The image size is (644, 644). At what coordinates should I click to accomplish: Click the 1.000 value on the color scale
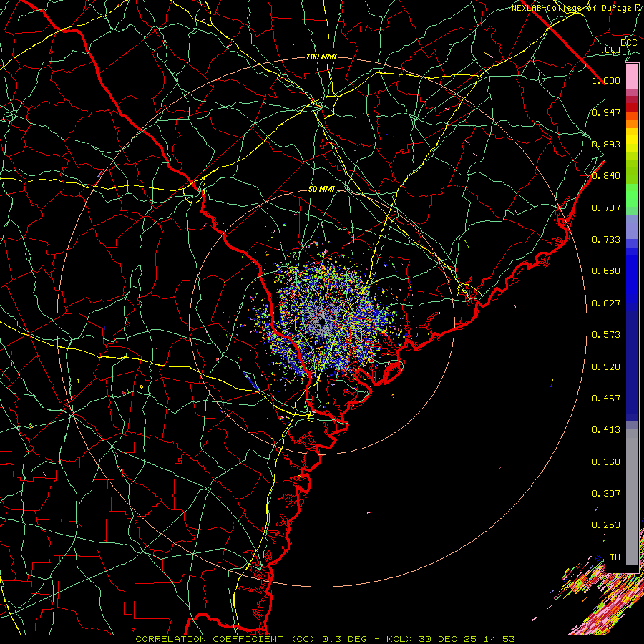[x=606, y=80]
